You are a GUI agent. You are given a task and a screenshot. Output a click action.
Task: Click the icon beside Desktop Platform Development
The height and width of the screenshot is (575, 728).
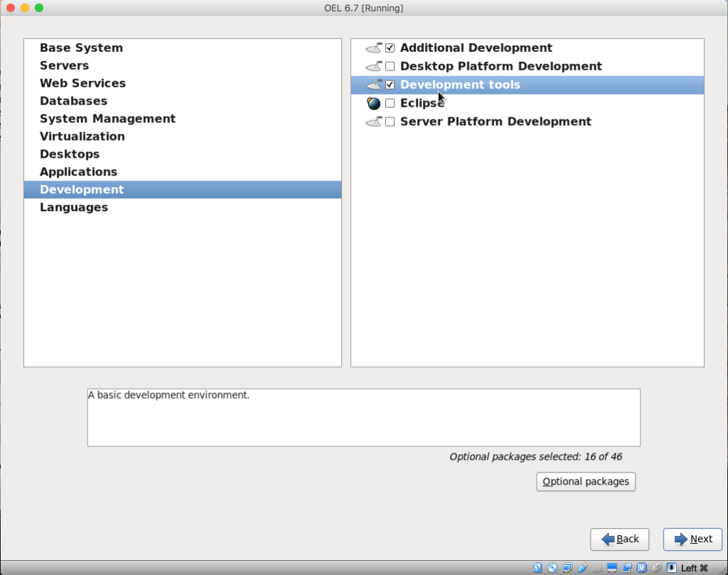tap(374, 66)
